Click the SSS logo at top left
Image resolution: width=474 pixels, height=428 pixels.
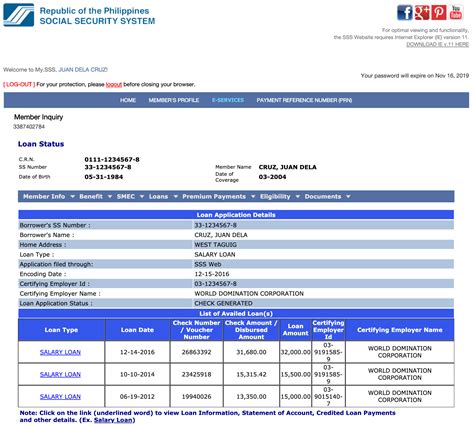tap(19, 15)
